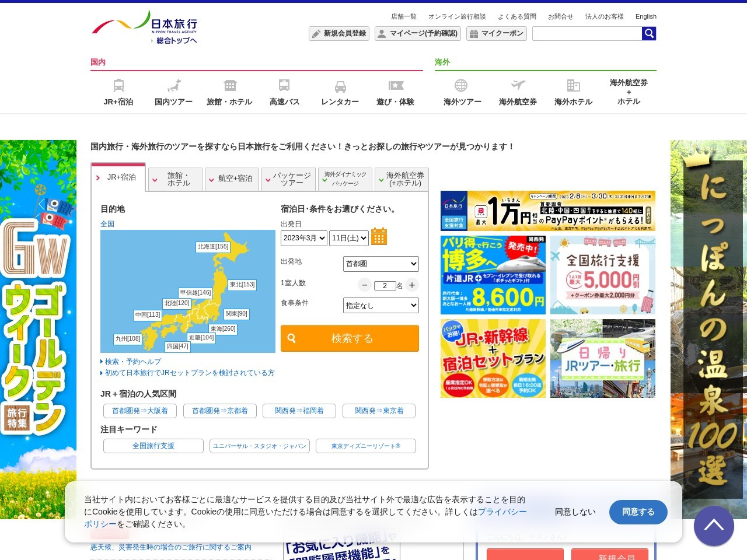Focus the site search input field

pos(587,34)
